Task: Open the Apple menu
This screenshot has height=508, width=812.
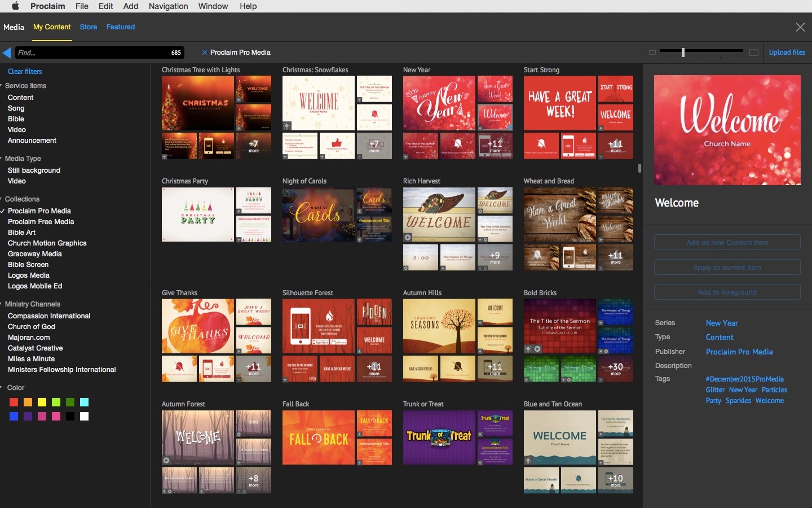Action: [15, 6]
